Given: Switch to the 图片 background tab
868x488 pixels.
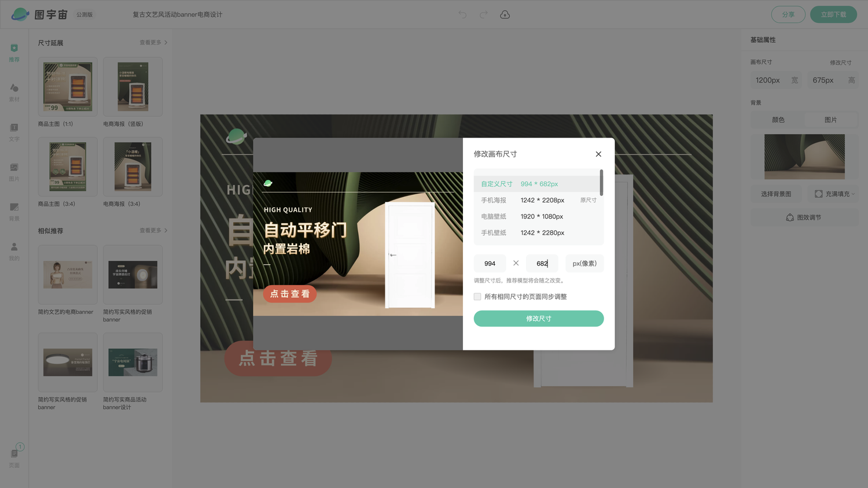Looking at the screenshot, I should pos(831,120).
